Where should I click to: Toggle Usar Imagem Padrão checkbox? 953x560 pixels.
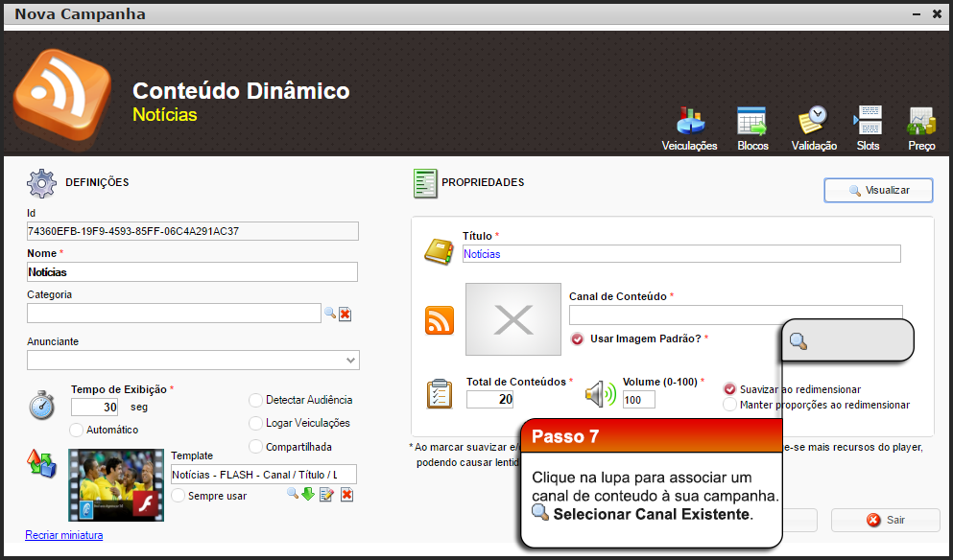tap(577, 338)
